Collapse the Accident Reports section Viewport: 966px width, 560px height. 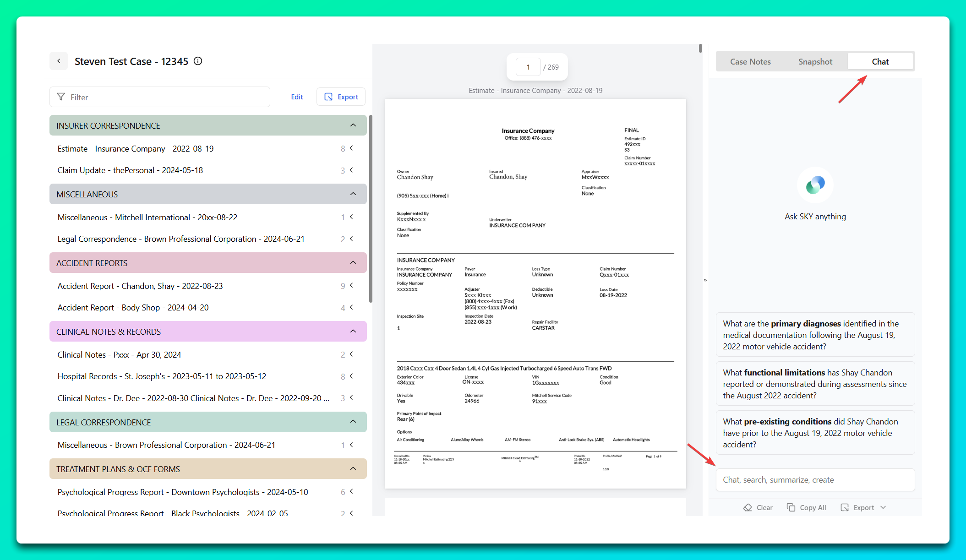point(353,263)
